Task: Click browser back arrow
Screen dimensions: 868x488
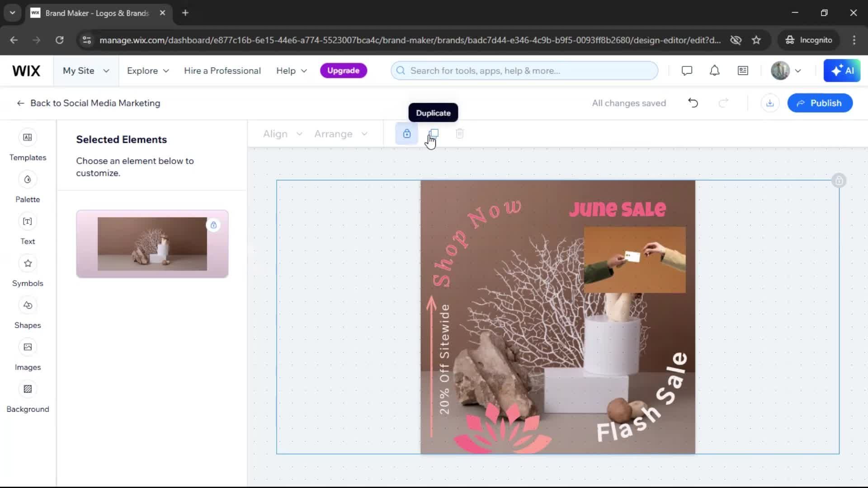Action: point(14,40)
